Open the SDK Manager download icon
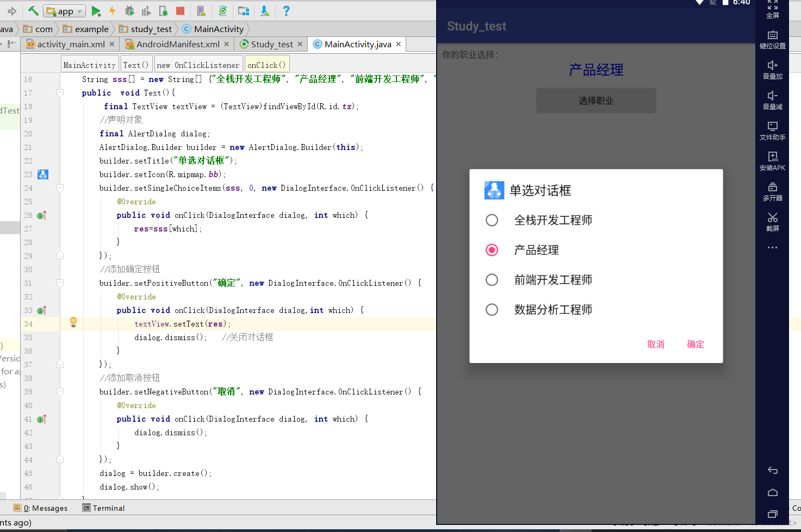 click(265, 11)
